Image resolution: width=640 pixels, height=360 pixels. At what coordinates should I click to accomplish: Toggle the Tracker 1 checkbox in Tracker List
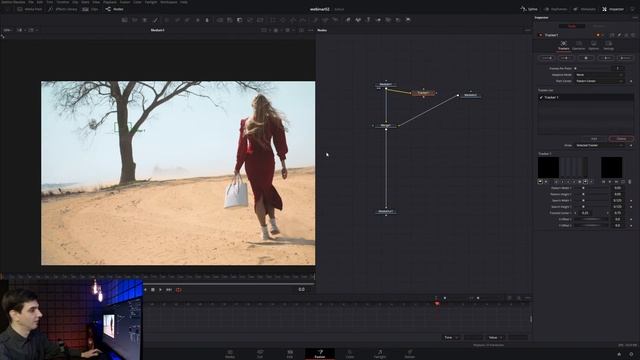541,98
